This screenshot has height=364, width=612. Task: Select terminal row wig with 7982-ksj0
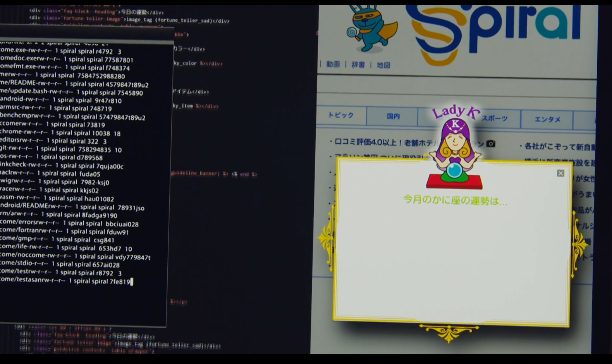55,182
